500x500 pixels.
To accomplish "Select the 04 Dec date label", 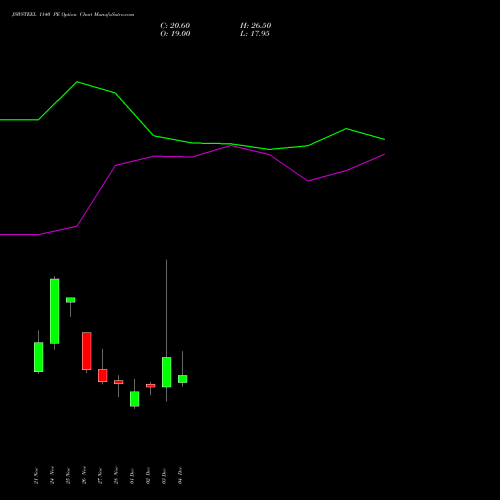I will click(180, 476).
